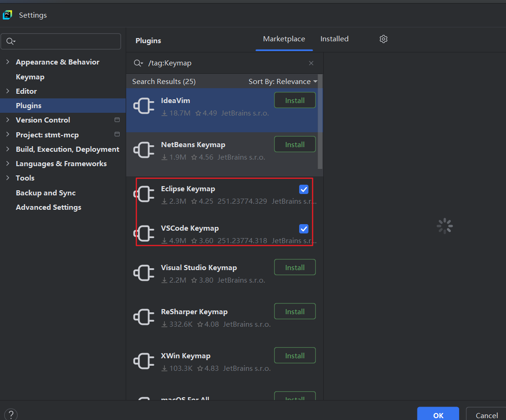Uncheck the VSCode Keymap checkbox
506x420 pixels.
pyautogui.click(x=304, y=228)
